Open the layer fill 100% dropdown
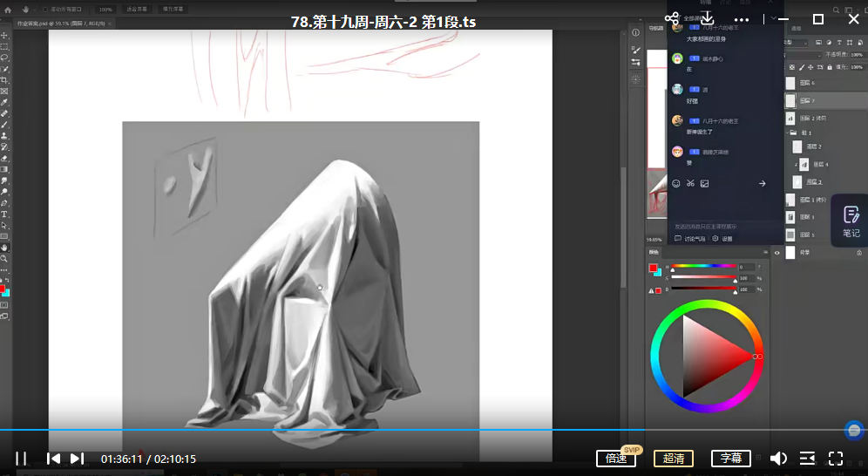 coord(857,67)
